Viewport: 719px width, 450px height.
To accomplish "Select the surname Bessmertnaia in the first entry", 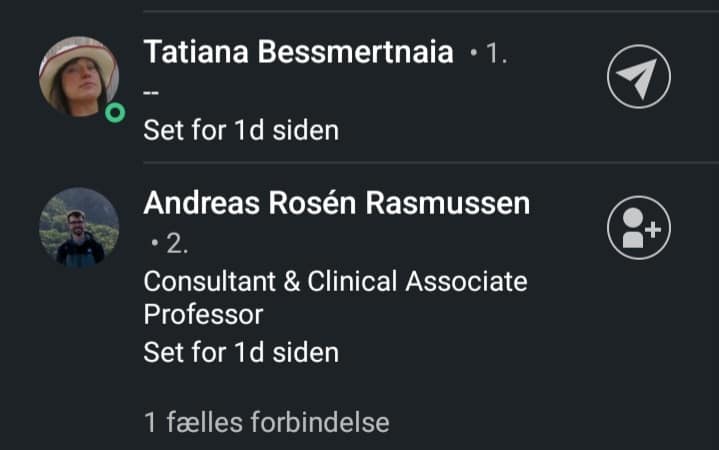I will pos(355,51).
